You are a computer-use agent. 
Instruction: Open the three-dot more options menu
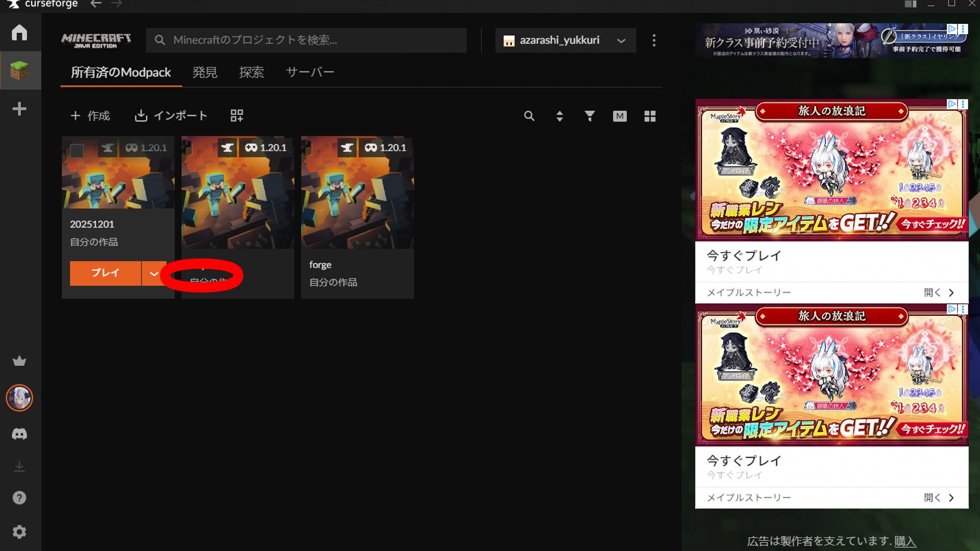pos(654,40)
